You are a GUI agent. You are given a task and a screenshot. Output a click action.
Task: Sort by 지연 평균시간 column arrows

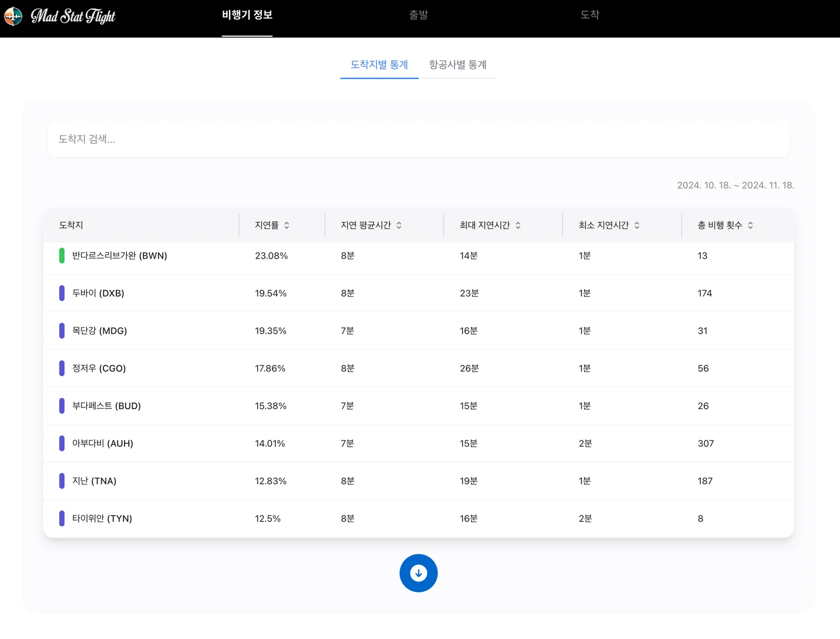point(399,225)
